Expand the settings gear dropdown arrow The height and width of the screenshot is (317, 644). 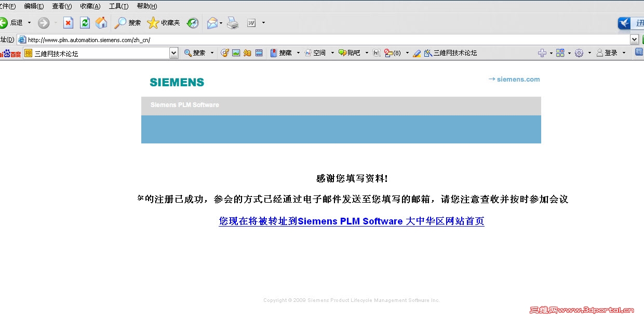coord(589,53)
